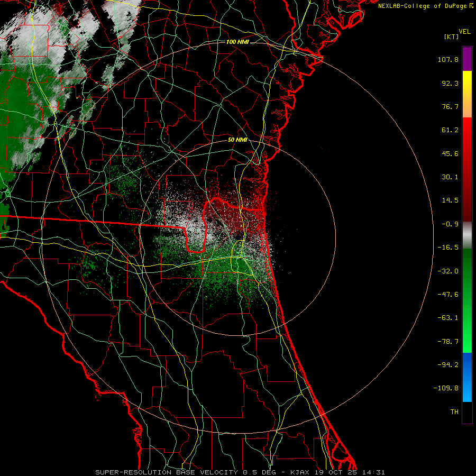This screenshot has width=476, height=476.
Task: Pick the purple segment of the velocity color bar
Action: [467, 59]
